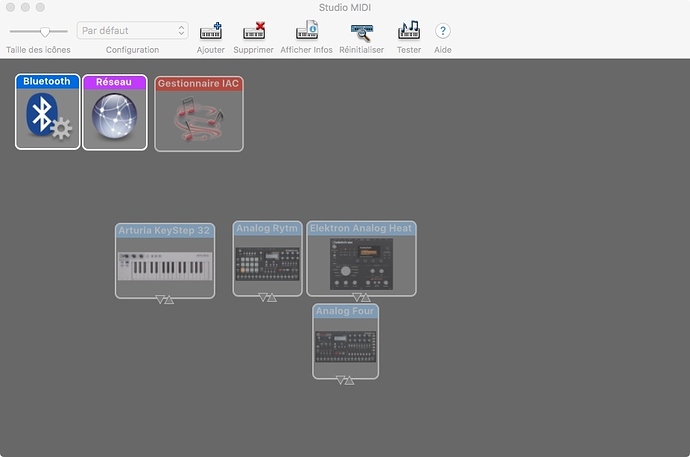Viewport: 690px width, 457px height.
Task: Open Afficher Infos for selected device
Action: click(x=306, y=31)
